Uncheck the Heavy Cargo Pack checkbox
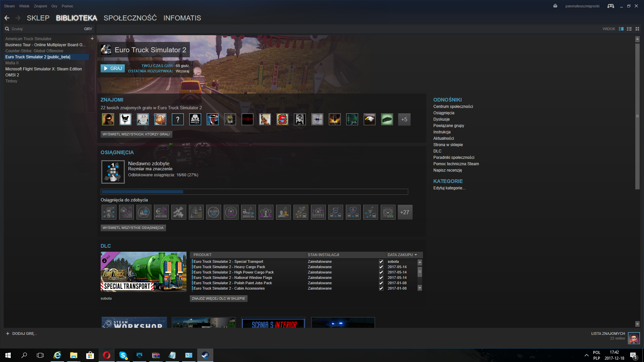Image resolution: width=644 pixels, height=362 pixels. click(x=381, y=267)
